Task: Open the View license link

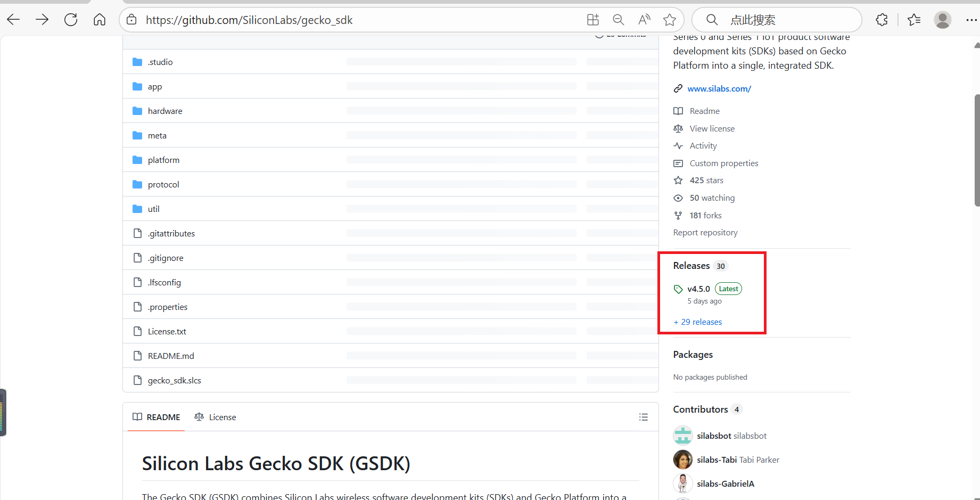Action: click(x=712, y=128)
